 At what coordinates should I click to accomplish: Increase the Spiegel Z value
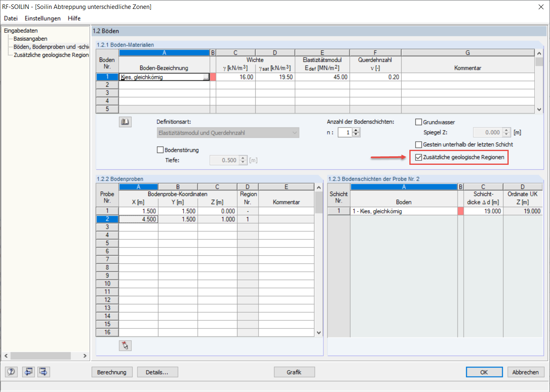(506, 130)
